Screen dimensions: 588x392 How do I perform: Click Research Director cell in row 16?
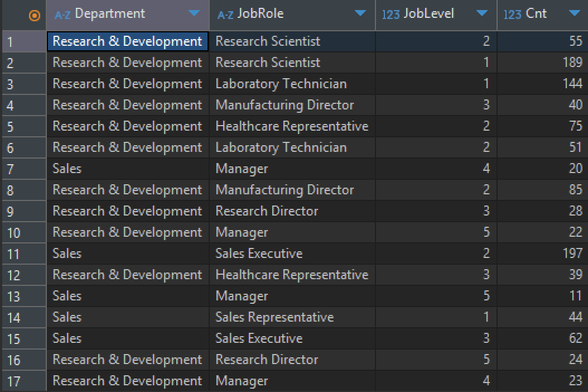point(292,360)
